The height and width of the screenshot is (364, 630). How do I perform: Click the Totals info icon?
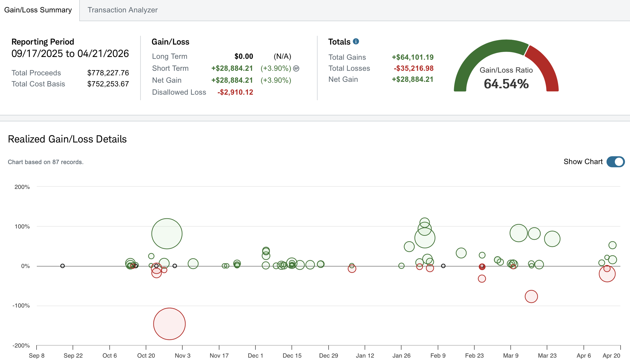click(356, 41)
